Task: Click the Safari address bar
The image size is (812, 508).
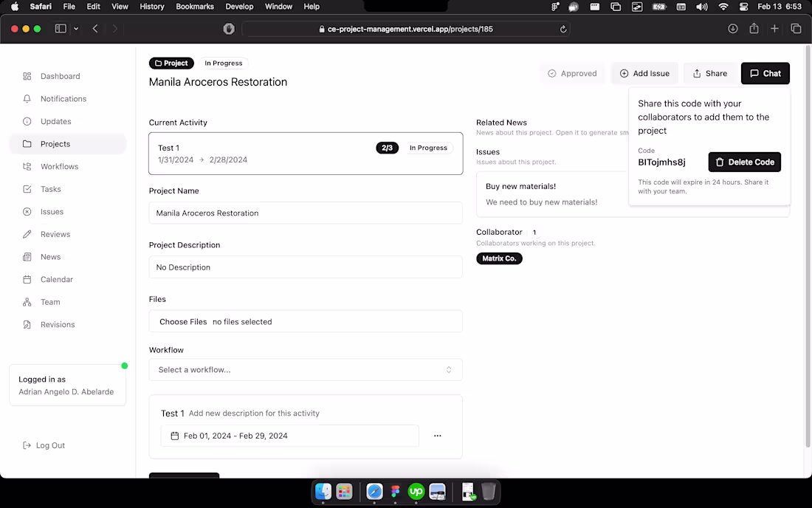Action: tap(405, 29)
